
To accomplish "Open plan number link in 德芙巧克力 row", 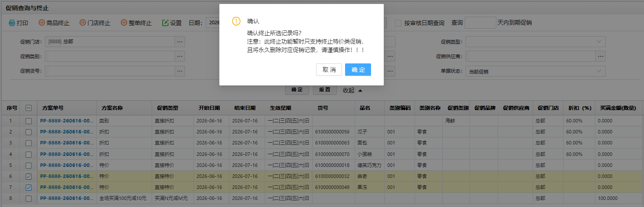I will [67, 165].
